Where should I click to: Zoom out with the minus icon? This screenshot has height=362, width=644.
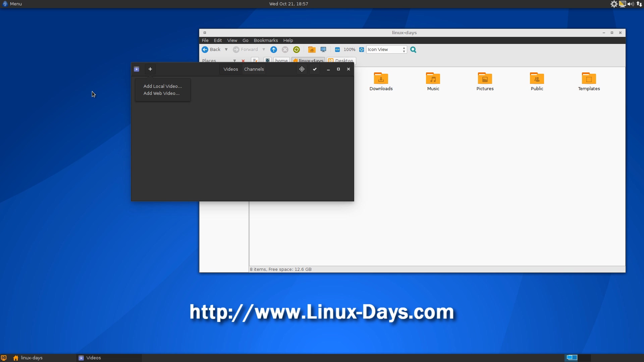[337, 50]
